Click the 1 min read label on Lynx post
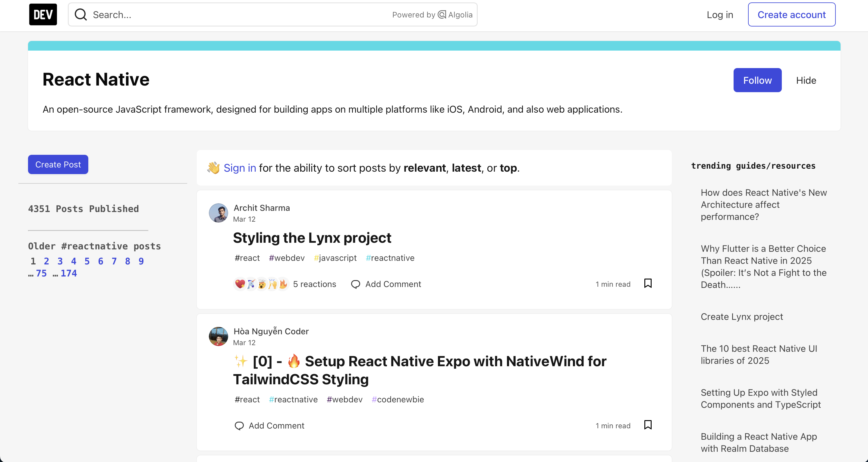Image resolution: width=868 pixels, height=462 pixels. (613, 284)
